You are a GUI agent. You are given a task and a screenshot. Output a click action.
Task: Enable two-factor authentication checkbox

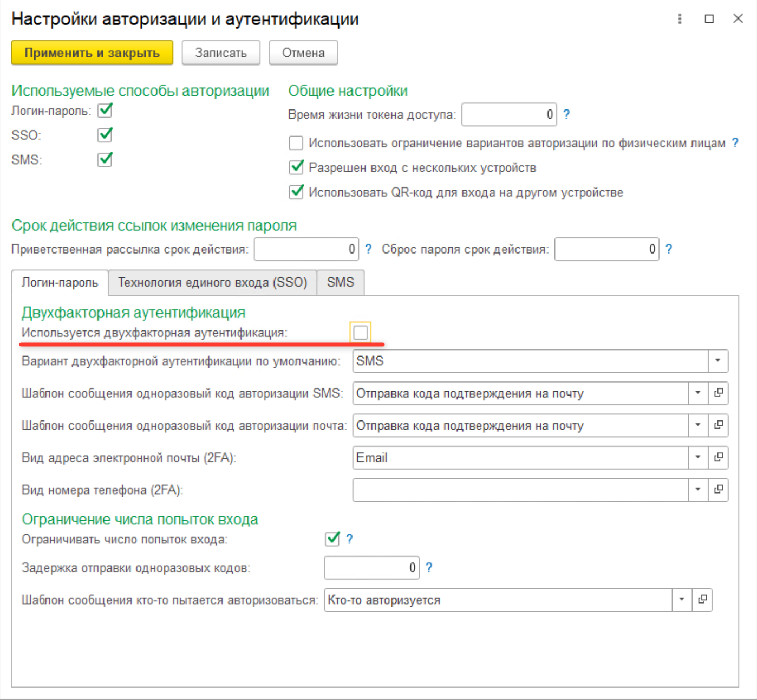coord(361,333)
